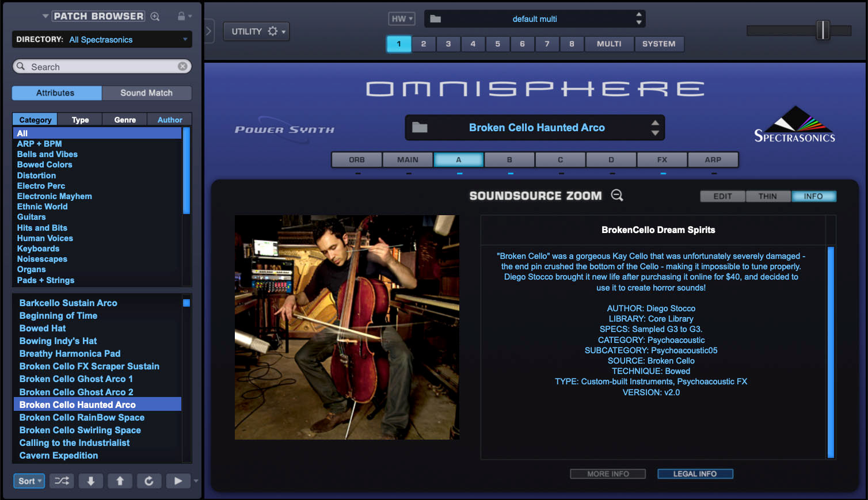Step through multis with default multi arrows
The image size is (868, 500).
click(x=639, y=18)
